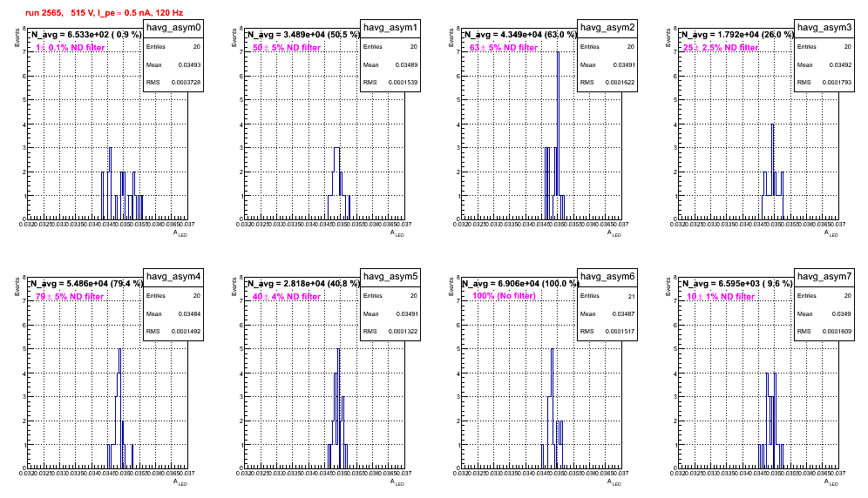Pick the Mean value 0.03487
Screen dimensions: 868x498
(623, 313)
